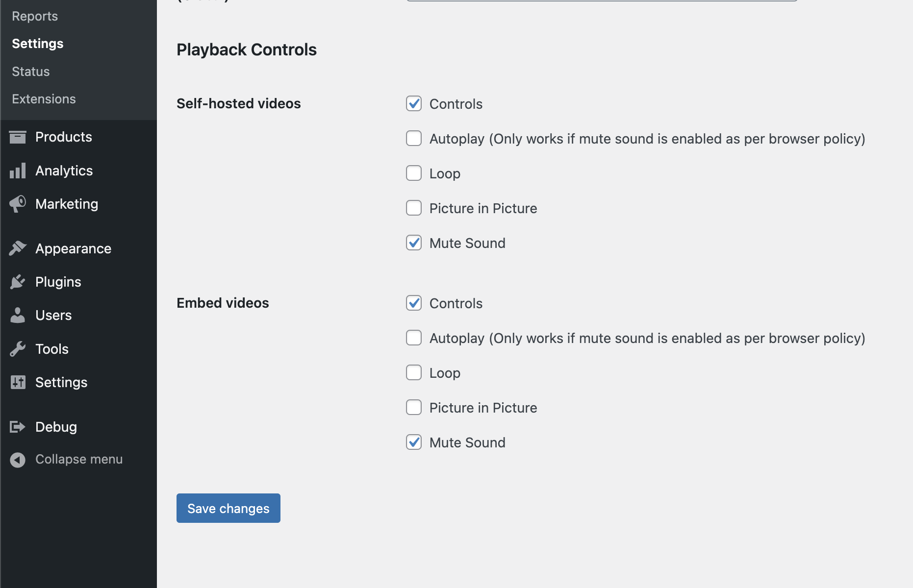Collapse the admin menu using arrow icon
This screenshot has width=913, height=588.
18,460
